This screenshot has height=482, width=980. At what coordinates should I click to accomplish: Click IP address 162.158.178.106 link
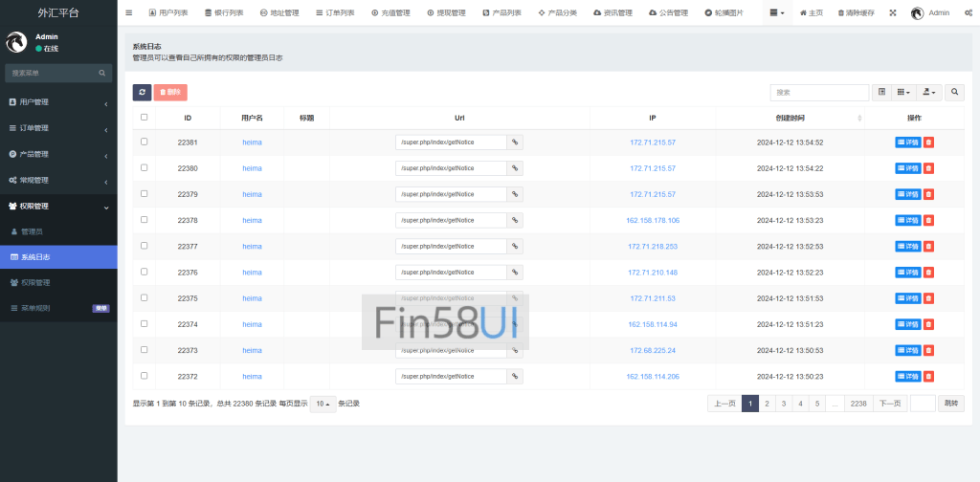(653, 220)
